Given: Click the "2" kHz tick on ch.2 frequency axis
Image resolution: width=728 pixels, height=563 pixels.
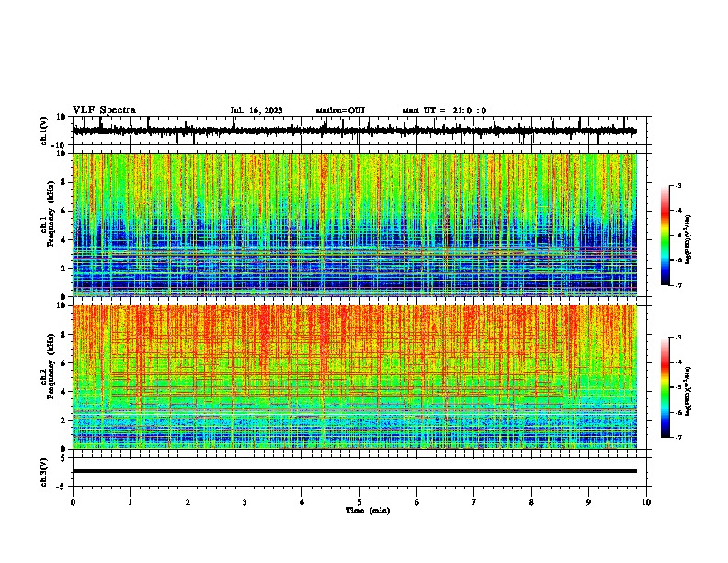Looking at the screenshot, I should (63, 420).
